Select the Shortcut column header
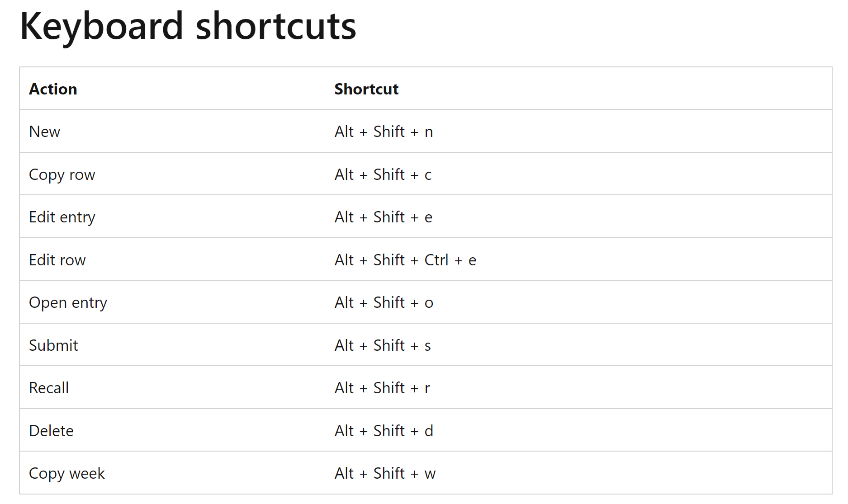 point(366,89)
